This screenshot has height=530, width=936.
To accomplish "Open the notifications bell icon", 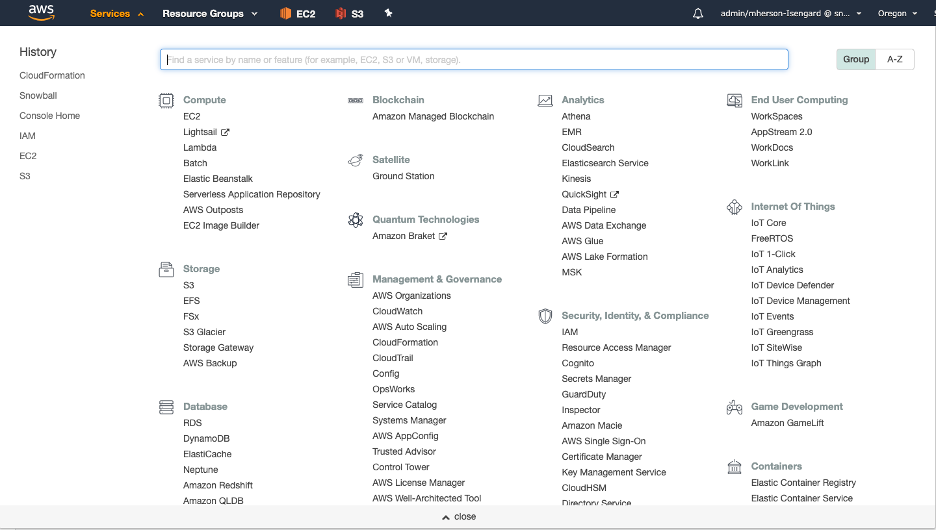I will pos(698,13).
